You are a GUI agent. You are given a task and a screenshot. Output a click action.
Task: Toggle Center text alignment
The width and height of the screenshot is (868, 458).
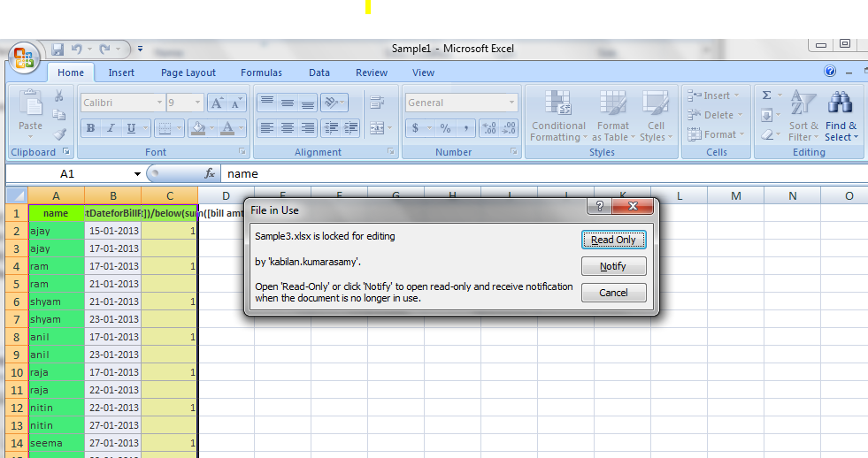point(288,128)
